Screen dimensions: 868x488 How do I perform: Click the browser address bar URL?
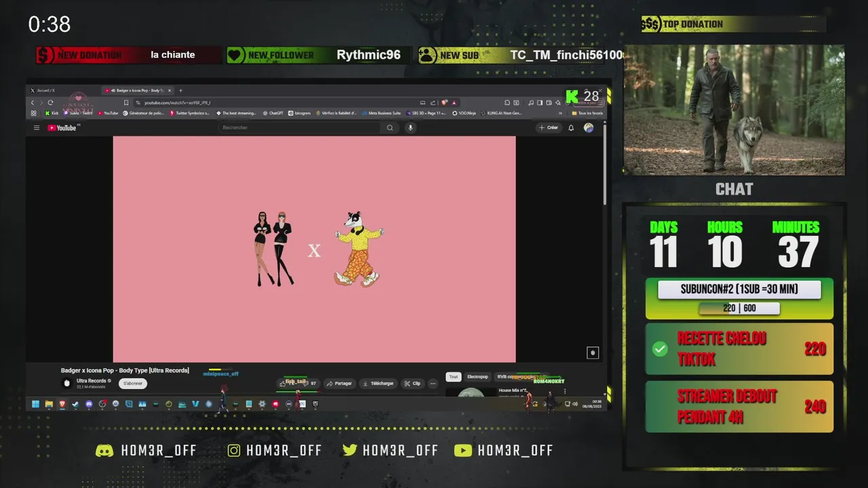coord(178,102)
